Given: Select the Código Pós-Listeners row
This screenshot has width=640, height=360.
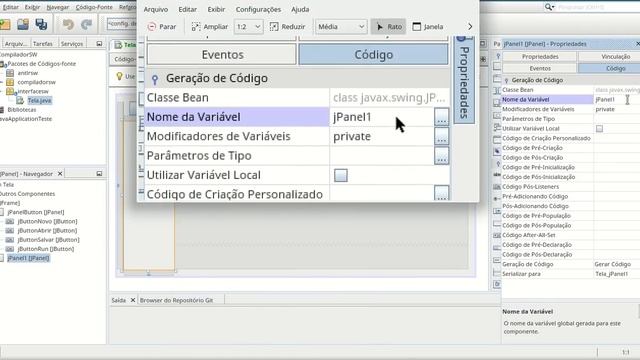Looking at the screenshot, I should [x=571, y=187].
